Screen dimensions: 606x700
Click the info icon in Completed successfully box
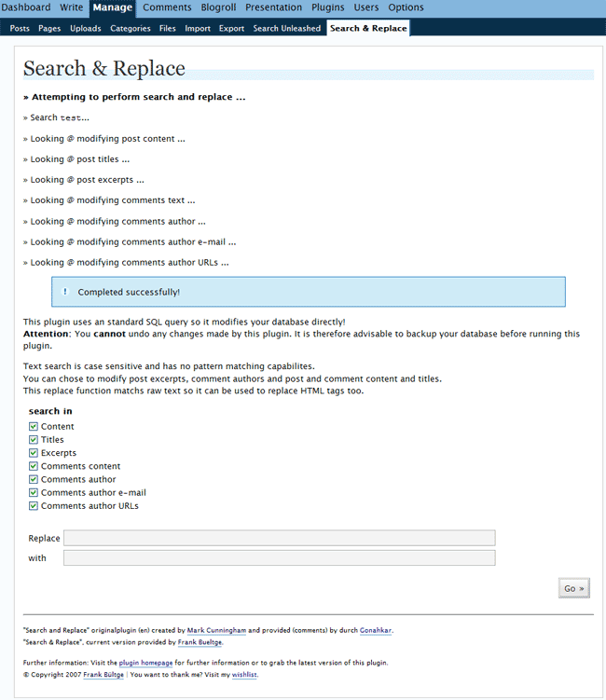click(x=65, y=292)
